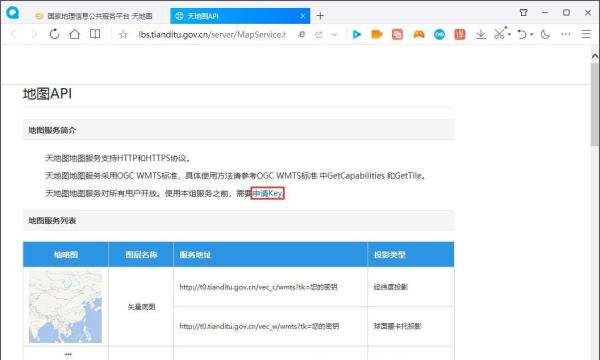Click the scrollbar up arrow
The image size is (600, 360).
pyautogui.click(x=595, y=57)
